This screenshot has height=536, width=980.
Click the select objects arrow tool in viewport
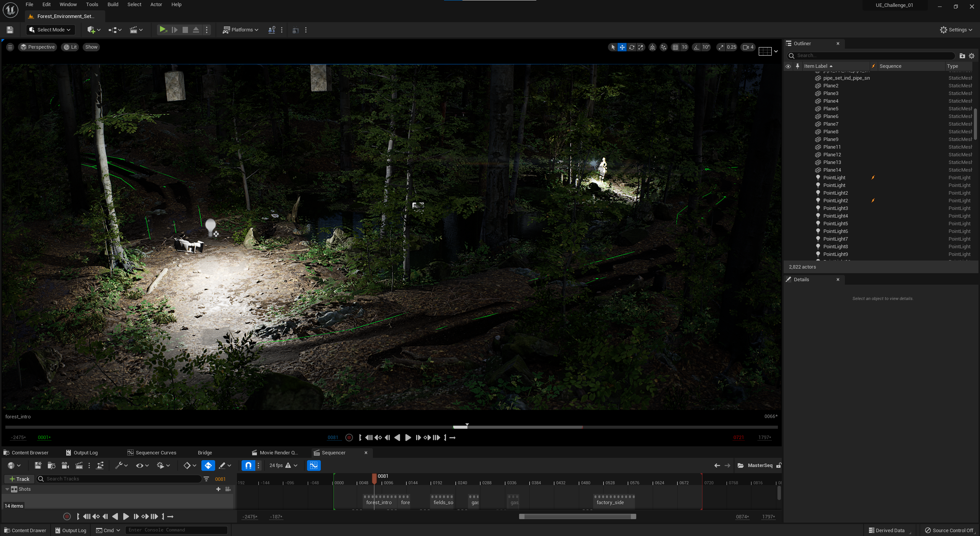[613, 47]
